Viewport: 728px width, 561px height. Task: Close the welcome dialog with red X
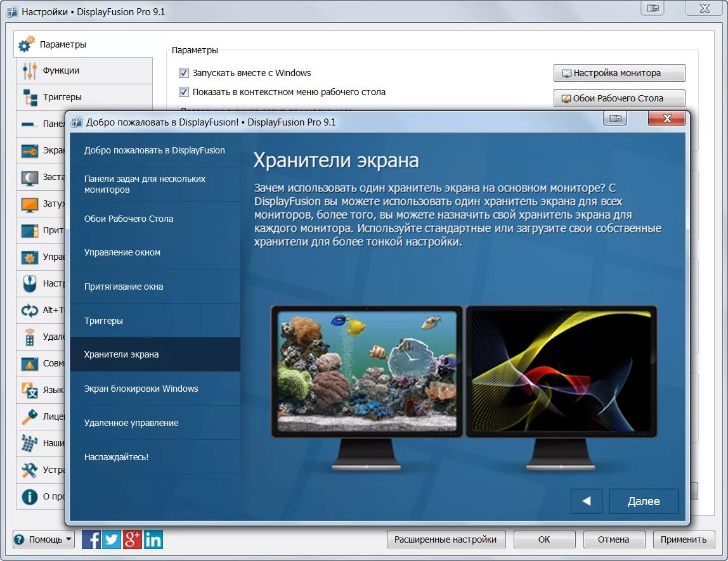tap(666, 119)
